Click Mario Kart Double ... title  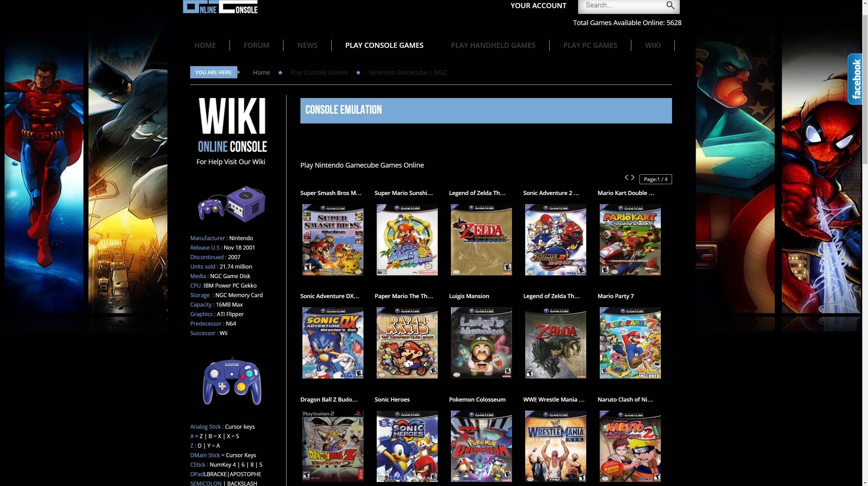point(626,193)
